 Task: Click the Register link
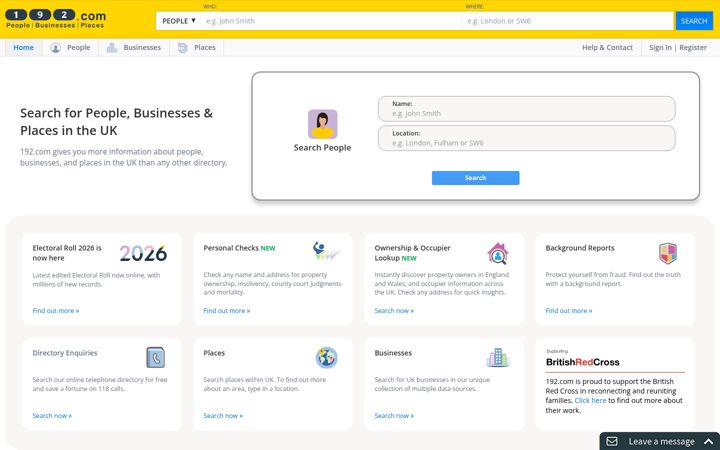(x=693, y=48)
